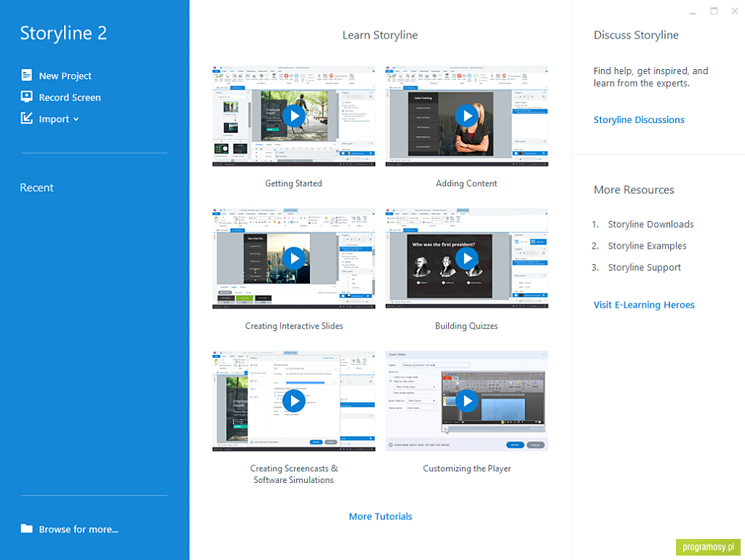
Task: Maximize the Storyline 2 window
Action: click(714, 11)
